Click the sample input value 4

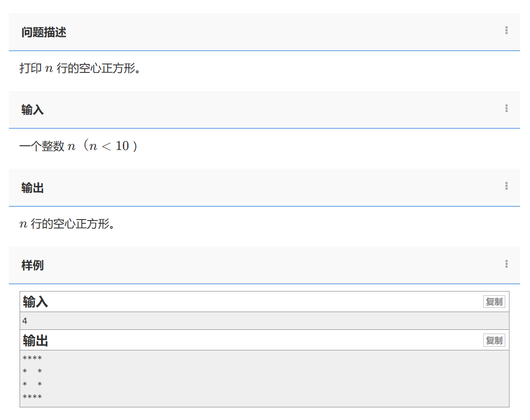click(24, 320)
